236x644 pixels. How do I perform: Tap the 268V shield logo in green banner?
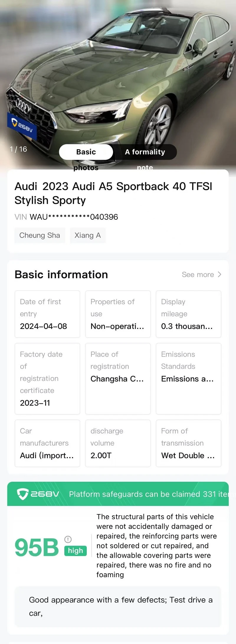[38, 494]
